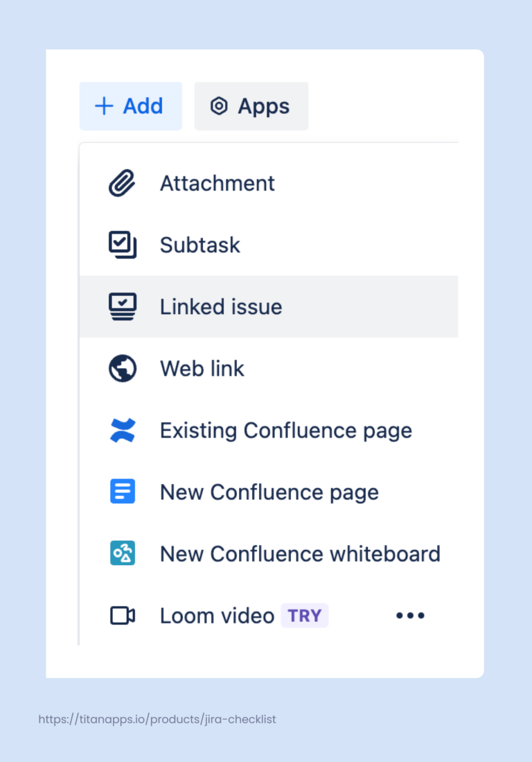Viewport: 532px width, 762px height.
Task: Choose Linked issue menu entry
Action: point(220,306)
